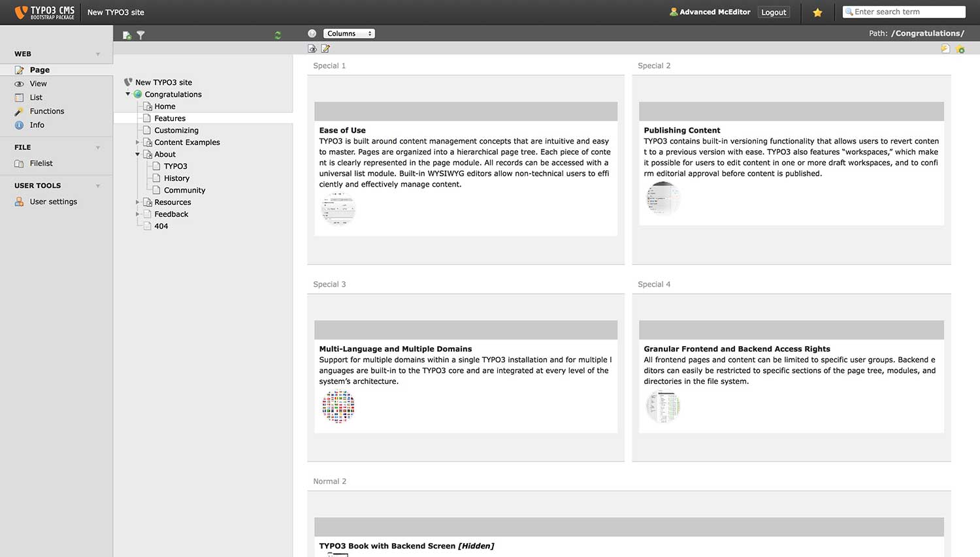Click the Info module icon

tap(20, 125)
